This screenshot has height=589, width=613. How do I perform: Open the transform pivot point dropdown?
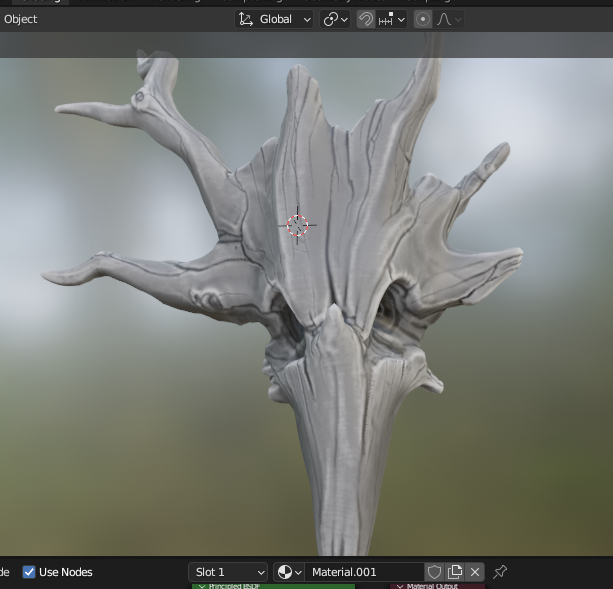point(335,19)
